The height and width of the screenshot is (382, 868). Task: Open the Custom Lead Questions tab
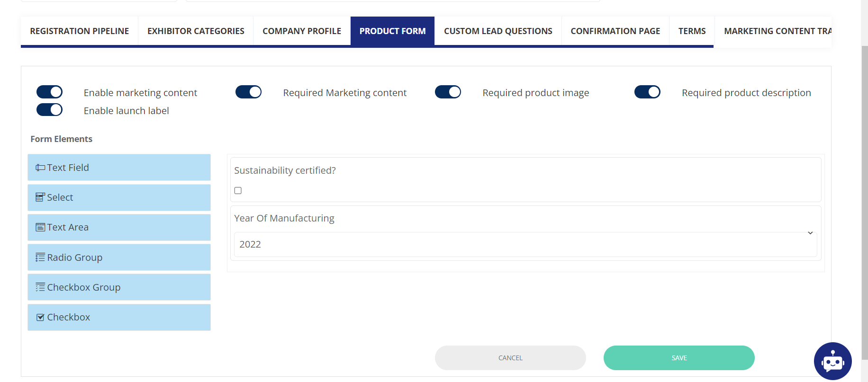click(498, 31)
